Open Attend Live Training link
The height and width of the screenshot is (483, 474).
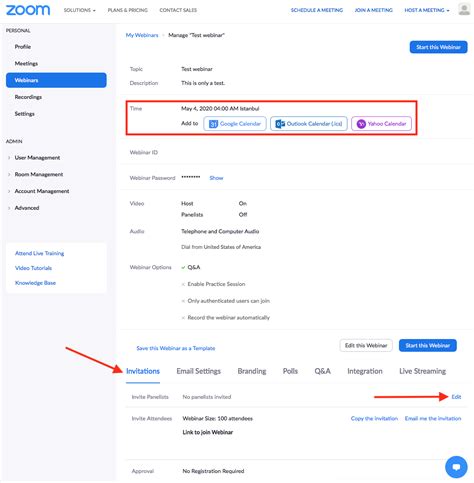pos(39,253)
